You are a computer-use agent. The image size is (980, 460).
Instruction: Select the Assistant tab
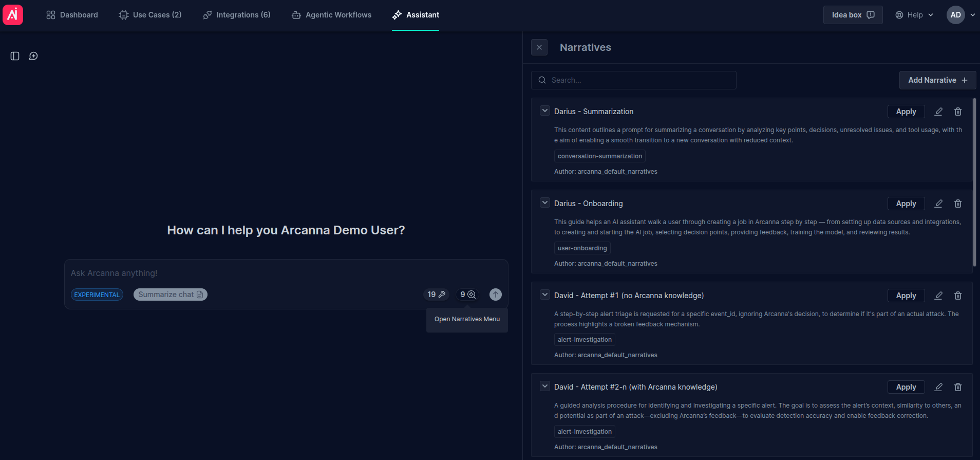coord(416,15)
